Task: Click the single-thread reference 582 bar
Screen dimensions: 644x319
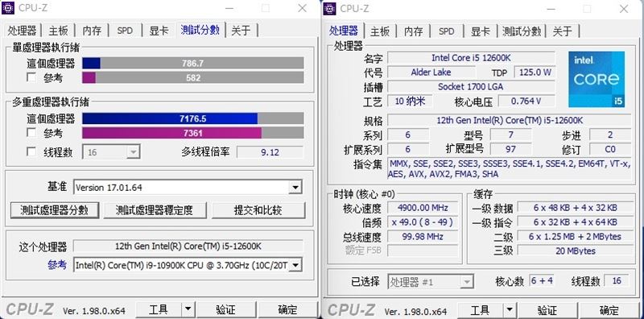Action: tap(193, 77)
